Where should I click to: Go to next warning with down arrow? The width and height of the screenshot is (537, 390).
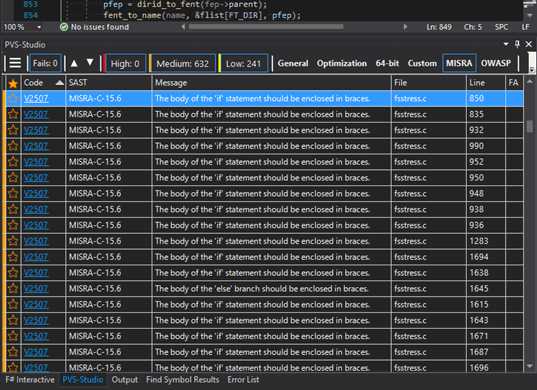tap(90, 63)
